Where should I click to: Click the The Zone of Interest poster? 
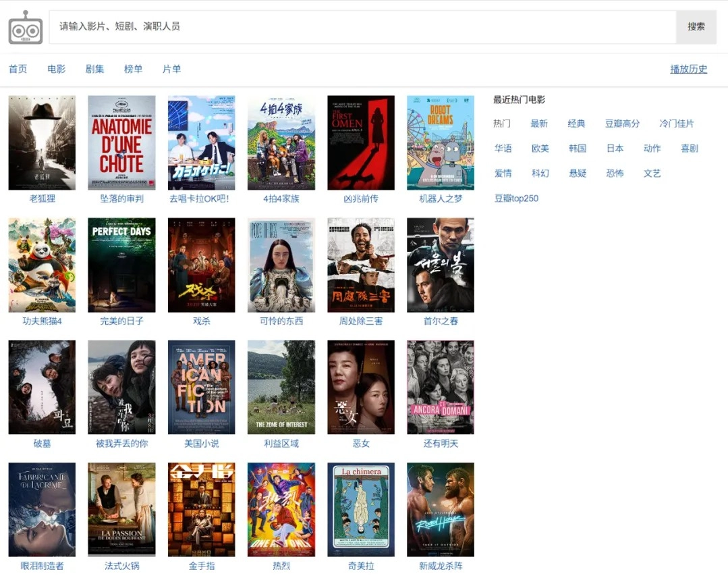[281, 387]
